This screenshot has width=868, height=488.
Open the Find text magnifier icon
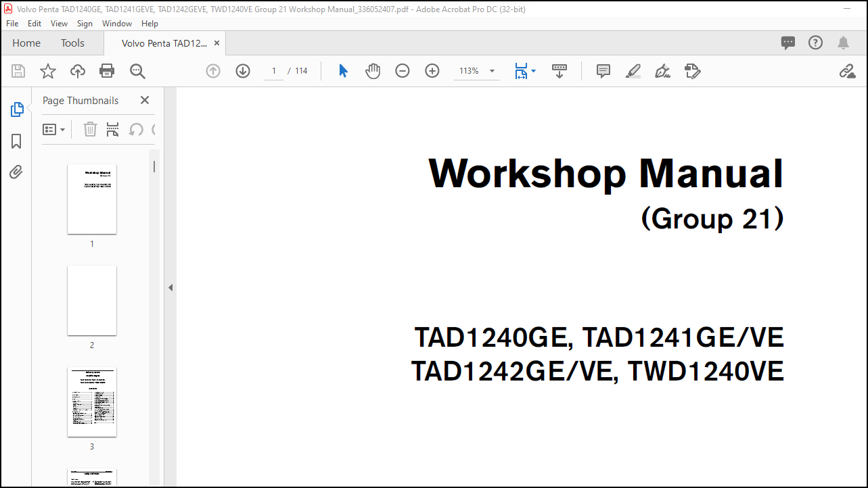(137, 71)
